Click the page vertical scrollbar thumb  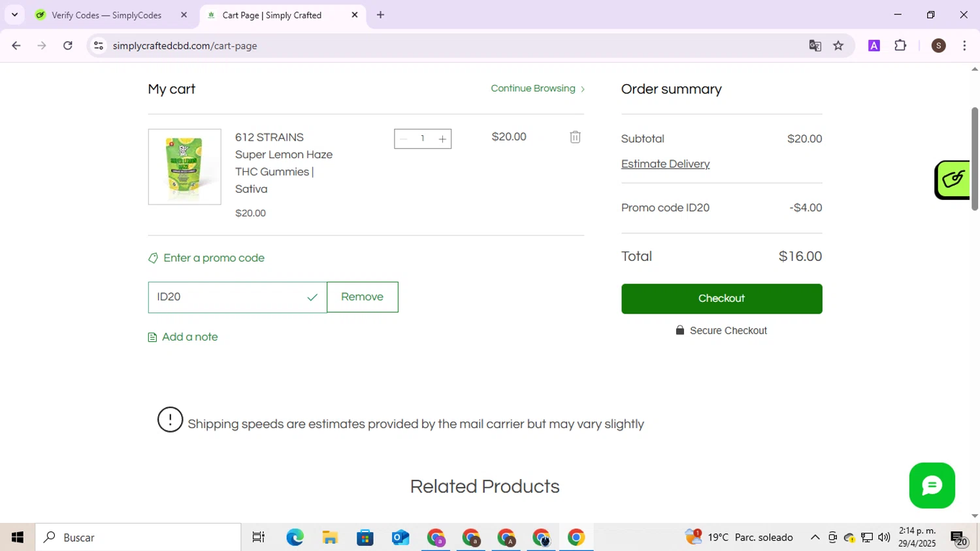(x=975, y=159)
